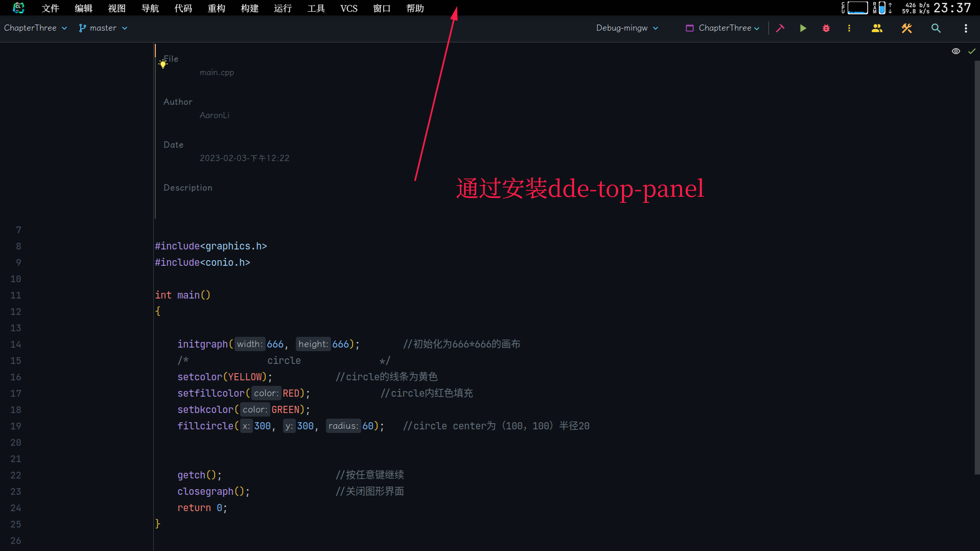This screenshot has width=980, height=551.
Task: Click the green inspections checkmark icon
Action: pyautogui.click(x=972, y=51)
